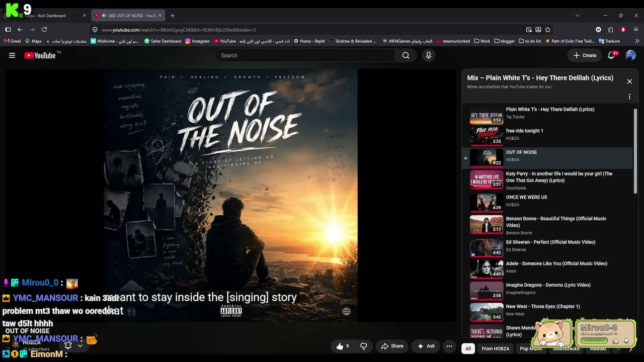Select the Related filter chip
Viewport: 644px width, 362px height.
click(598, 348)
